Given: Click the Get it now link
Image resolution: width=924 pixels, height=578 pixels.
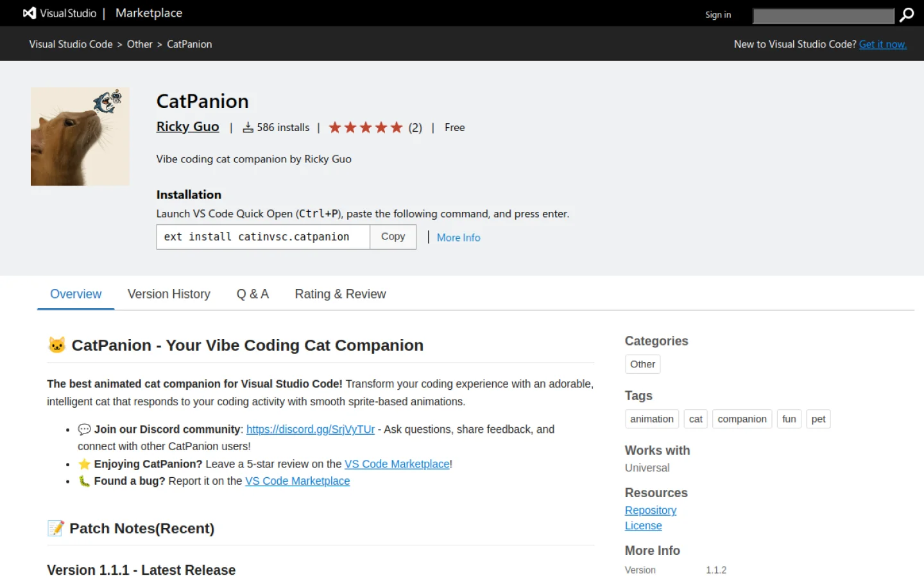Looking at the screenshot, I should 883,44.
